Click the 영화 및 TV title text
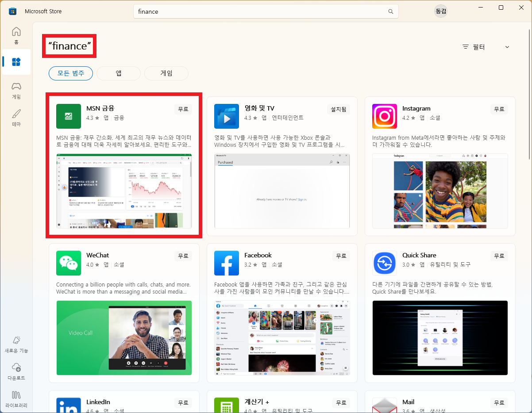The width and height of the screenshot is (532, 413). (x=259, y=108)
